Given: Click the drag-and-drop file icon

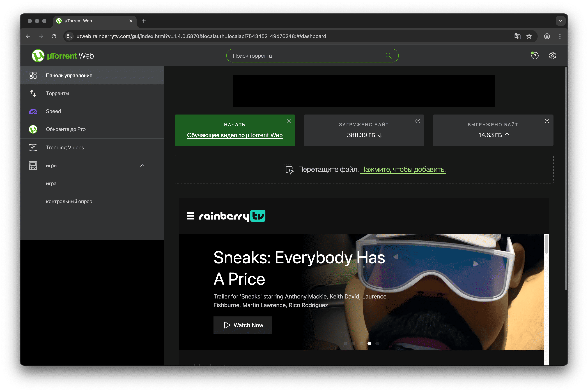Looking at the screenshot, I should point(288,169).
